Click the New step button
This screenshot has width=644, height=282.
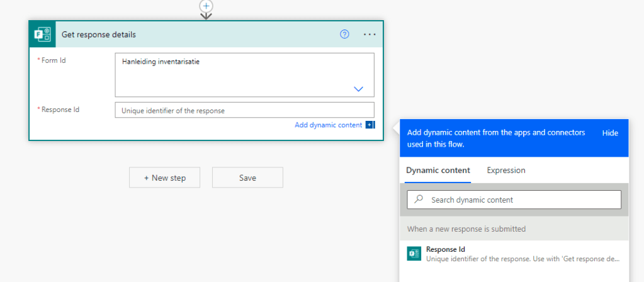tap(164, 178)
